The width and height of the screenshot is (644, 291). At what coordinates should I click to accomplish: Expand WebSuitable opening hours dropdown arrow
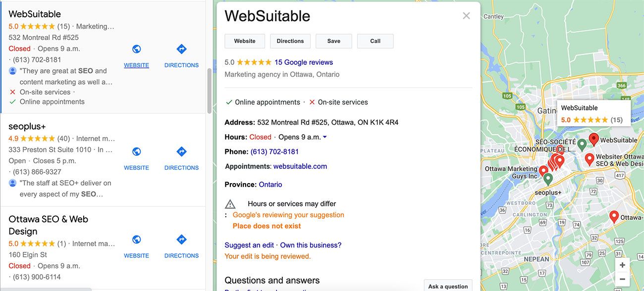click(x=325, y=137)
